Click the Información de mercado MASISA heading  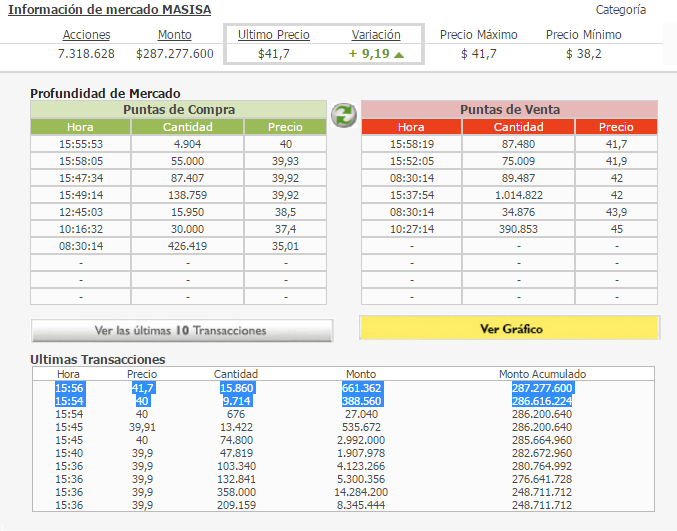[110, 9]
